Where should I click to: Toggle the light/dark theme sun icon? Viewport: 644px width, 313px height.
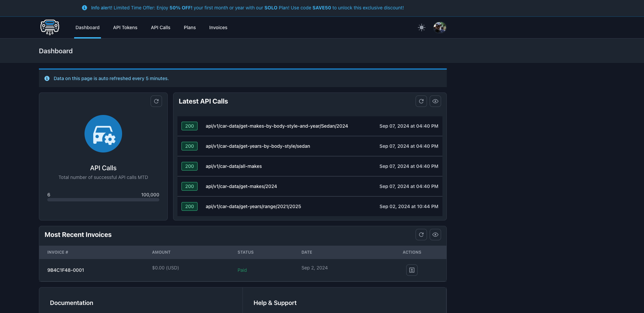pyautogui.click(x=422, y=27)
